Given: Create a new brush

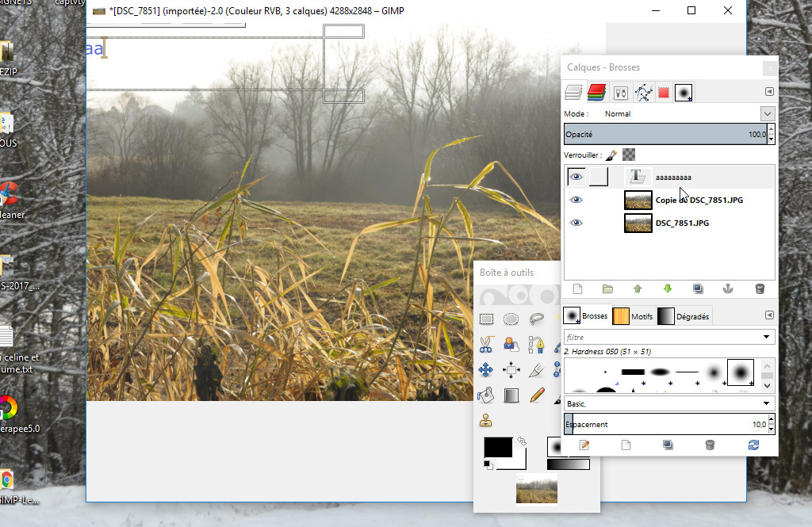Looking at the screenshot, I should [x=626, y=445].
